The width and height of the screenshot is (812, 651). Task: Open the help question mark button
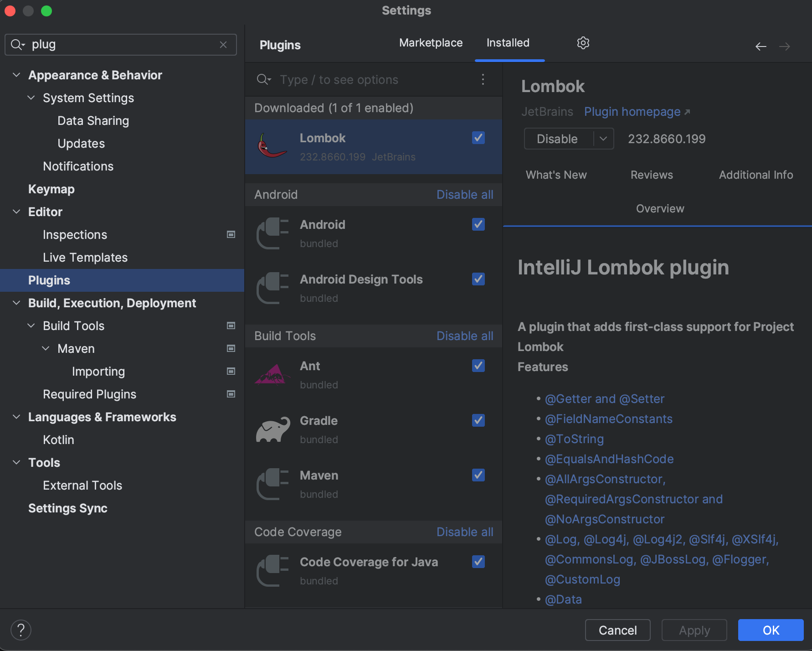21,630
